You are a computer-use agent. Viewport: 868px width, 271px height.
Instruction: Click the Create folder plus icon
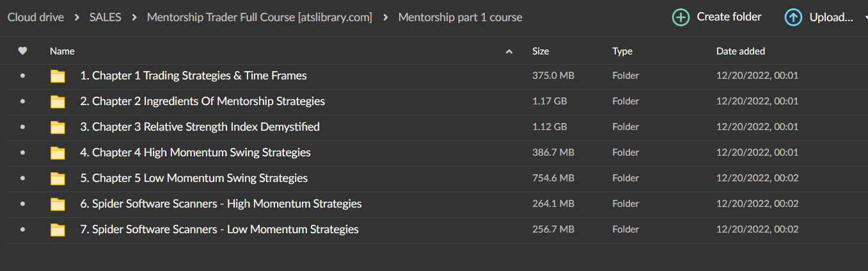click(681, 17)
